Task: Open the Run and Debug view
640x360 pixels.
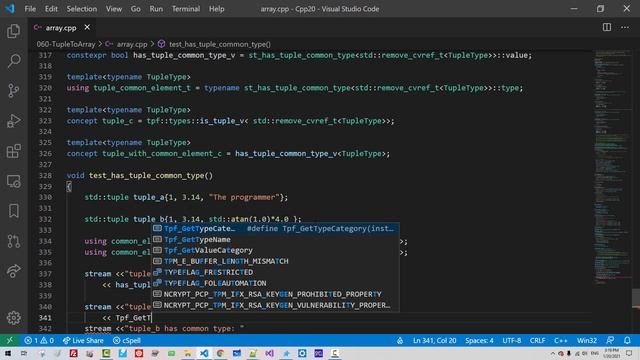Action: tap(13, 121)
